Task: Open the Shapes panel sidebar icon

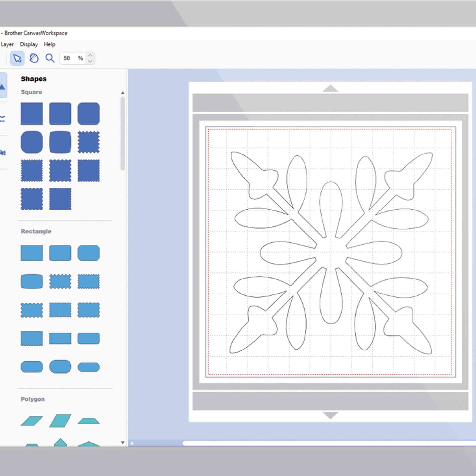Action: pos(2,86)
